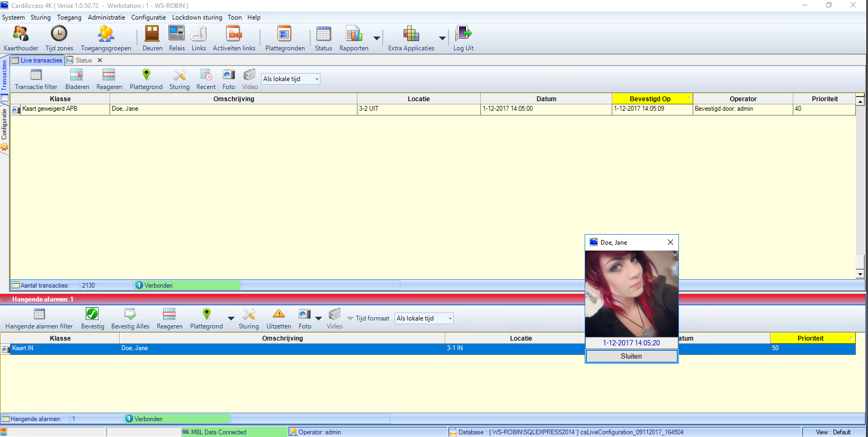
Task: Click Sturing tools icon in live transactions toolbar
Action: pyautogui.click(x=180, y=75)
